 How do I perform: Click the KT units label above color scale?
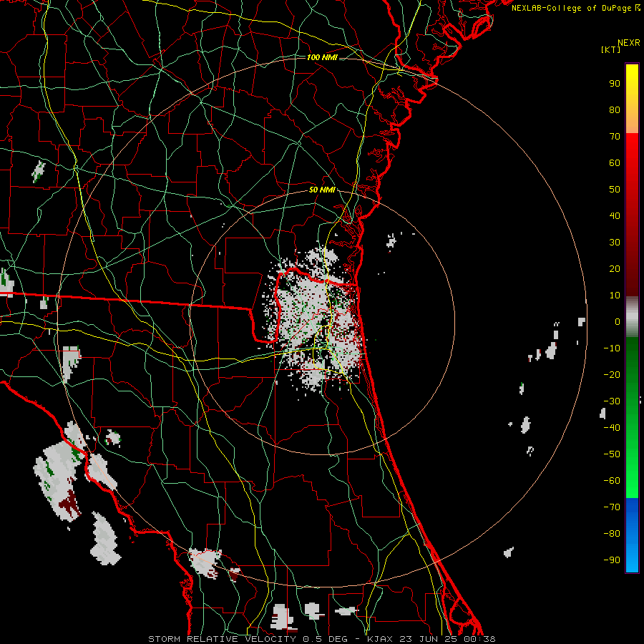611,49
